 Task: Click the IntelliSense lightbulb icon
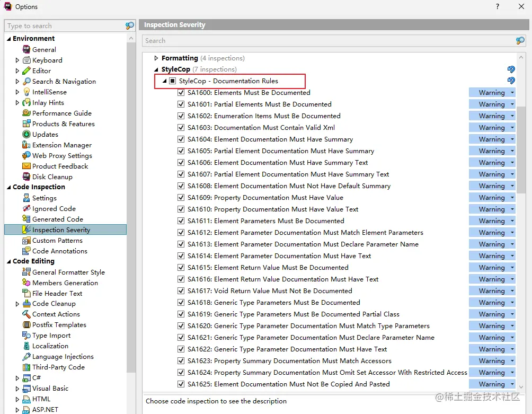click(x=26, y=92)
